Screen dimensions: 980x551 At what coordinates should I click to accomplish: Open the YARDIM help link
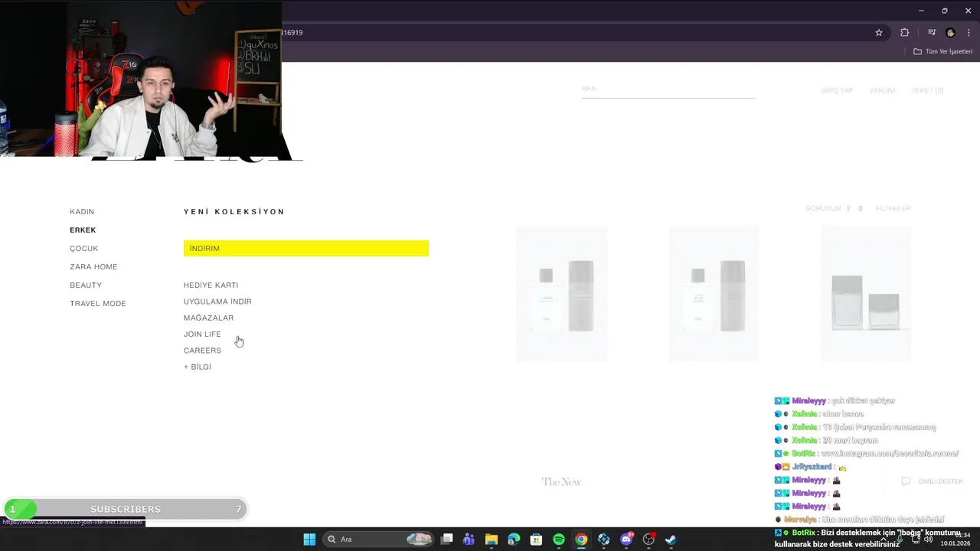(x=882, y=90)
